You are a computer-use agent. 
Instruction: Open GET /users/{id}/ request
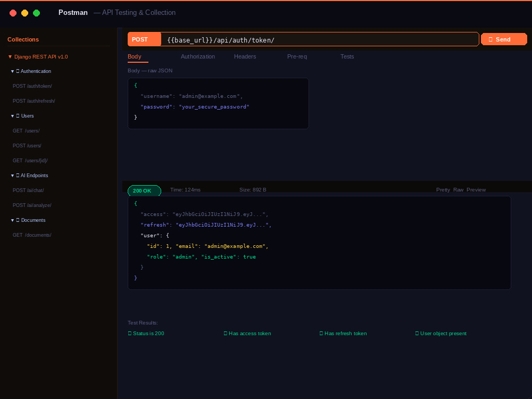click(30, 161)
